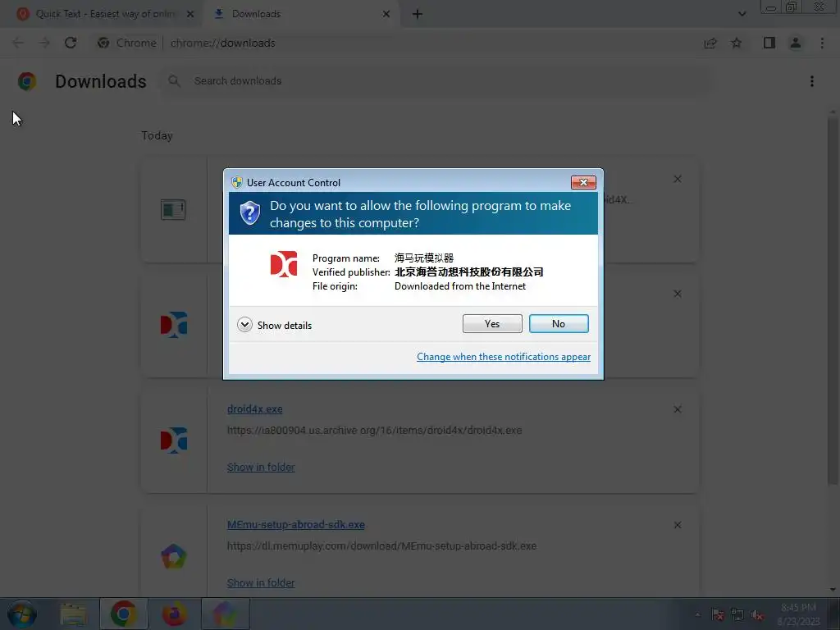840x630 pixels.
Task: Select the Downloads tab
Action: (x=300, y=14)
